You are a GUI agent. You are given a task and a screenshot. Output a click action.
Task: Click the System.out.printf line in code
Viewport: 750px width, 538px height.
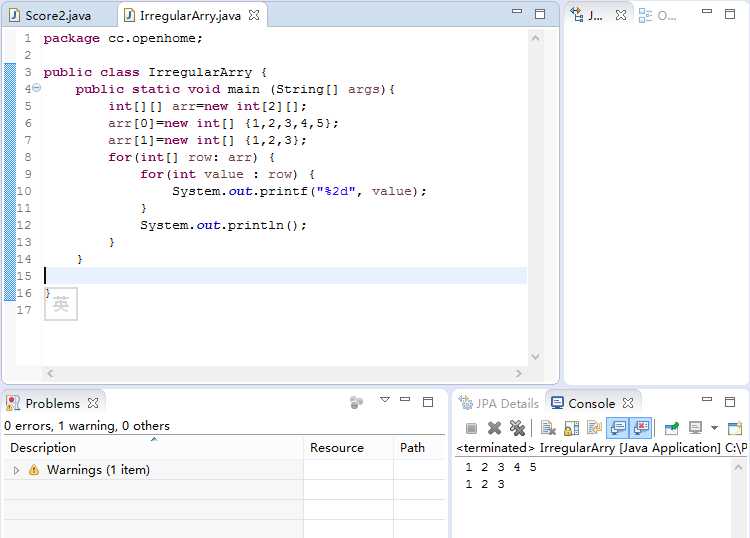click(299, 191)
